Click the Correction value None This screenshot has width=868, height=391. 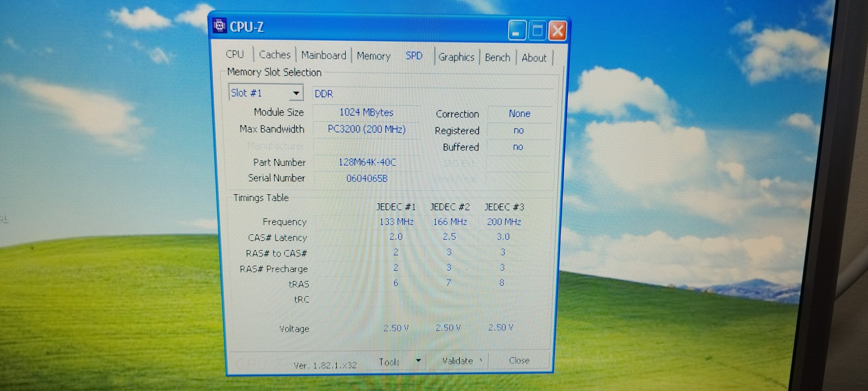(x=520, y=114)
